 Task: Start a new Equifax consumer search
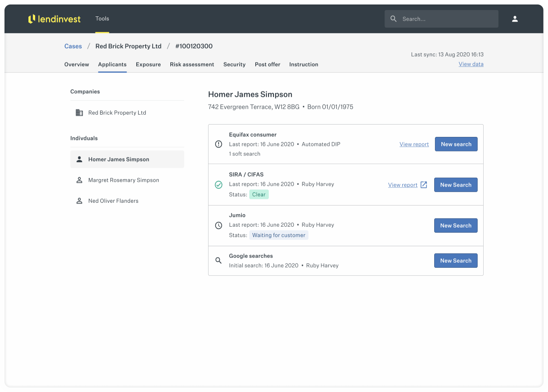coord(456,144)
